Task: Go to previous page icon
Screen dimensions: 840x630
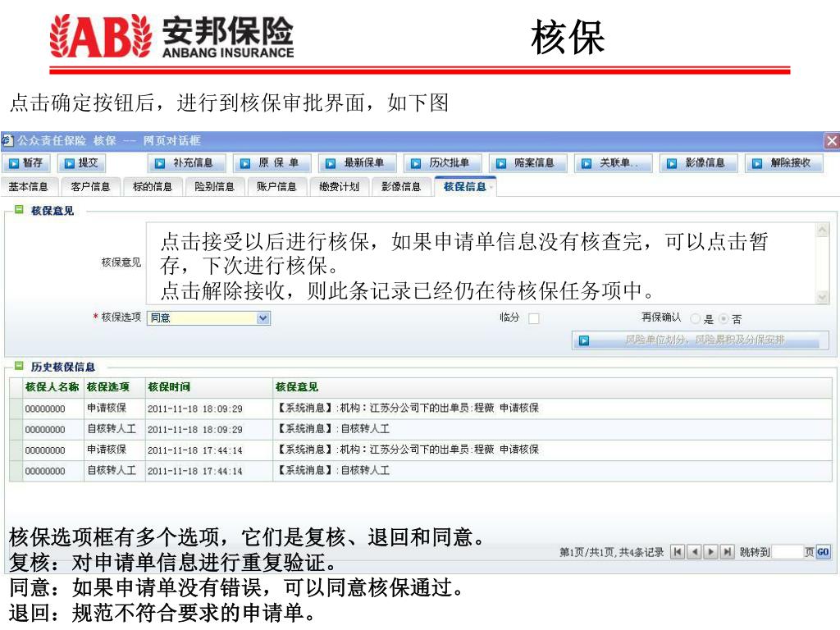Action: coord(694,552)
